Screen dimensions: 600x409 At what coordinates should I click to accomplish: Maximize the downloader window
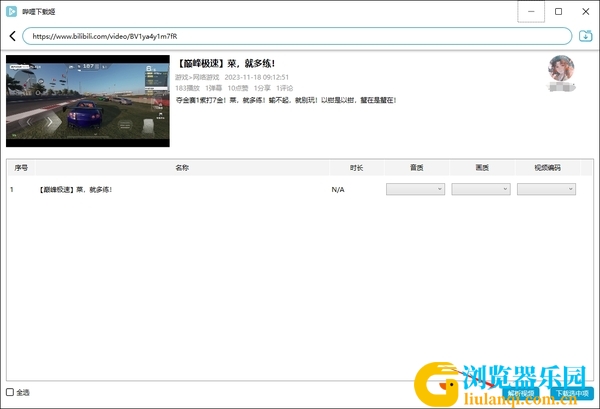click(x=558, y=11)
